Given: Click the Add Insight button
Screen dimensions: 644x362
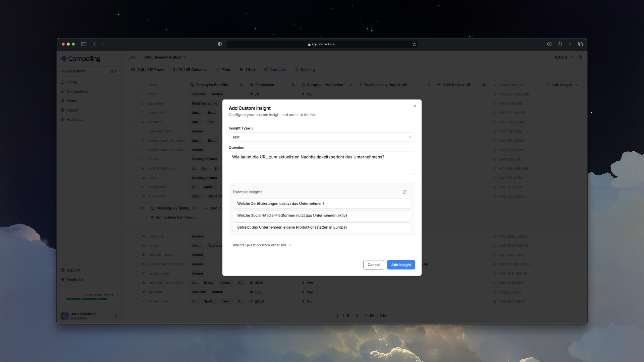Looking at the screenshot, I should coord(401,265).
